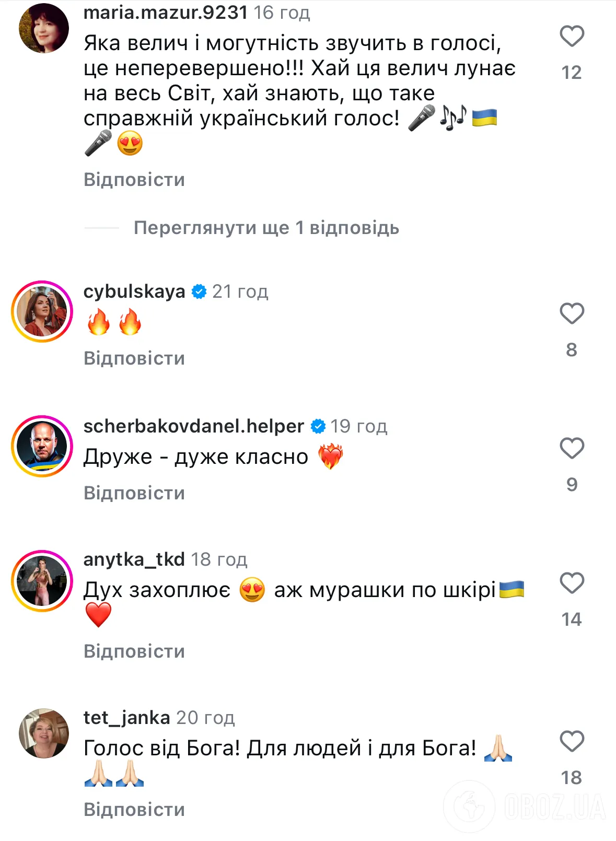Like cybulskaya's fire emoji comment
616x841 pixels.
pos(572,313)
